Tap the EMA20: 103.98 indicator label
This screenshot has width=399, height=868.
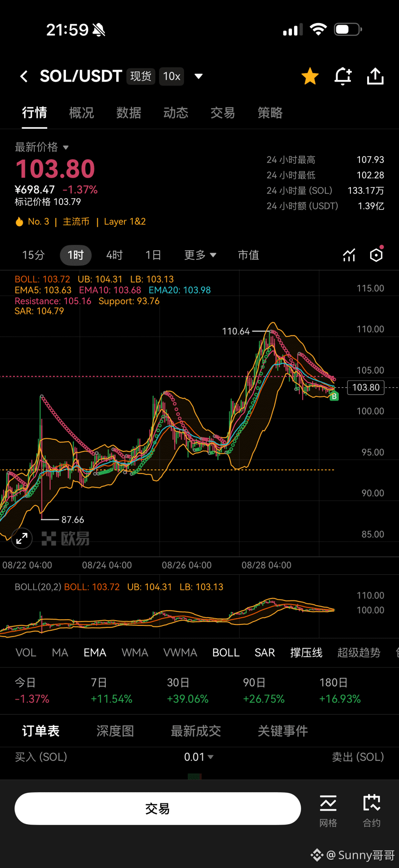click(180, 290)
